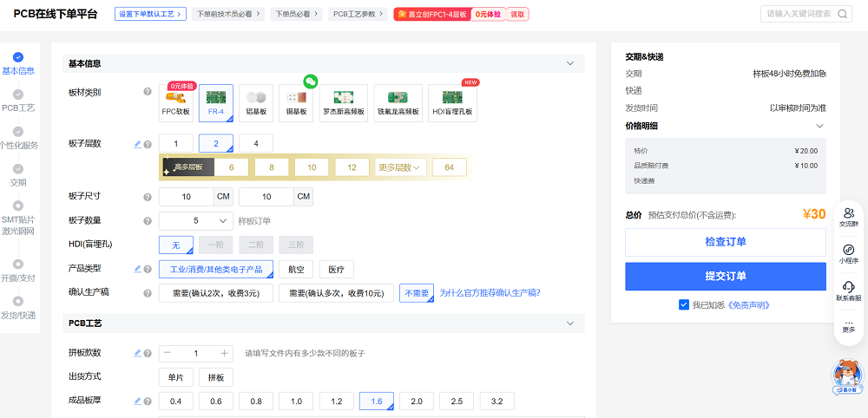Click the first 板子尺寸 CM input
The width and height of the screenshot is (868, 418).
186,197
